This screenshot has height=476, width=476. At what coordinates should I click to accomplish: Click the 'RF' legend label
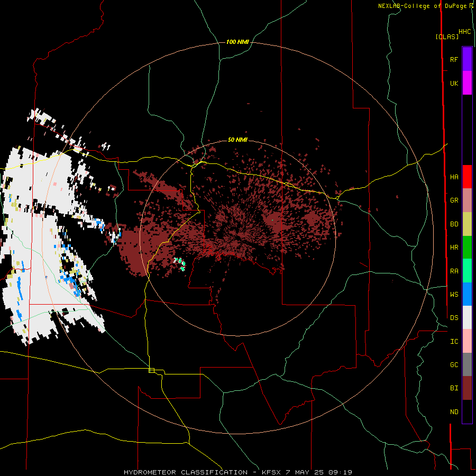[x=454, y=59]
